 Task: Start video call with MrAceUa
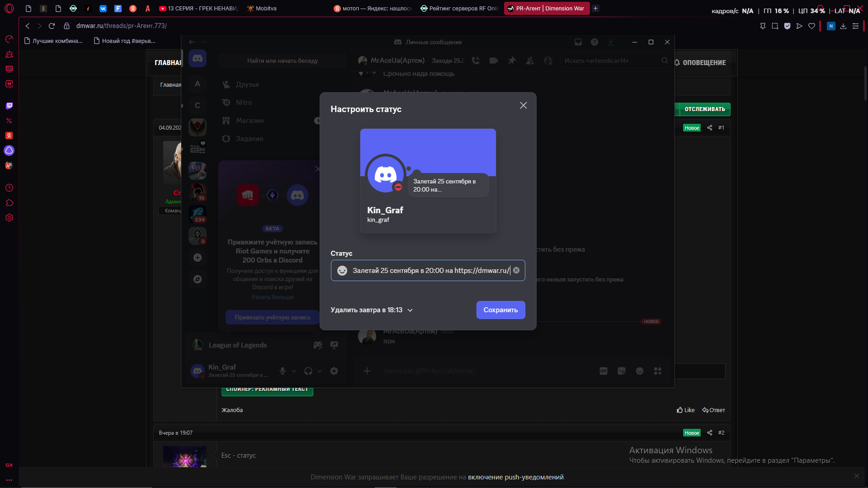[x=494, y=61]
